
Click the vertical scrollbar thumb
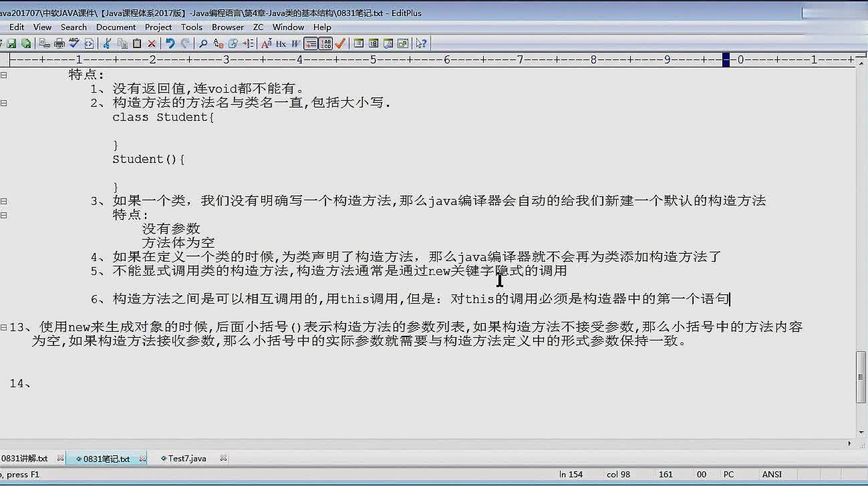[861, 377]
